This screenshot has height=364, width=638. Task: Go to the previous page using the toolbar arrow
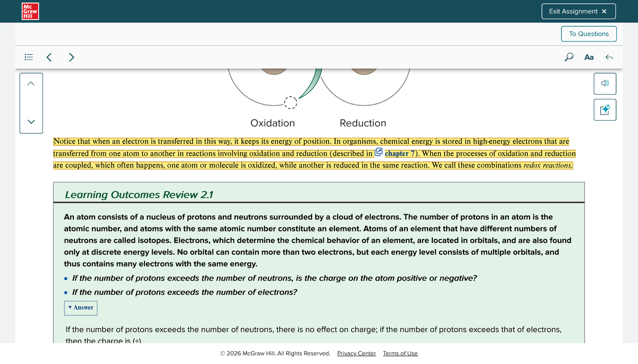[x=49, y=57]
